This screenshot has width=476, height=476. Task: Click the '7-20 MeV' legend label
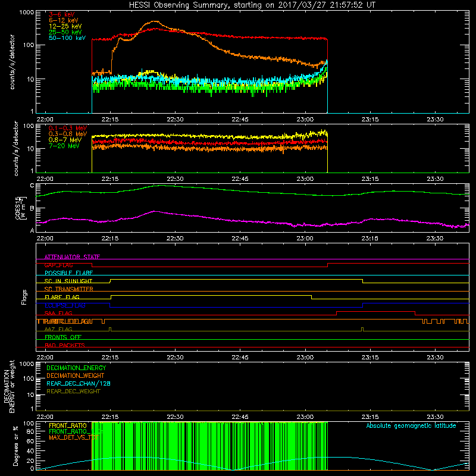click(64, 146)
